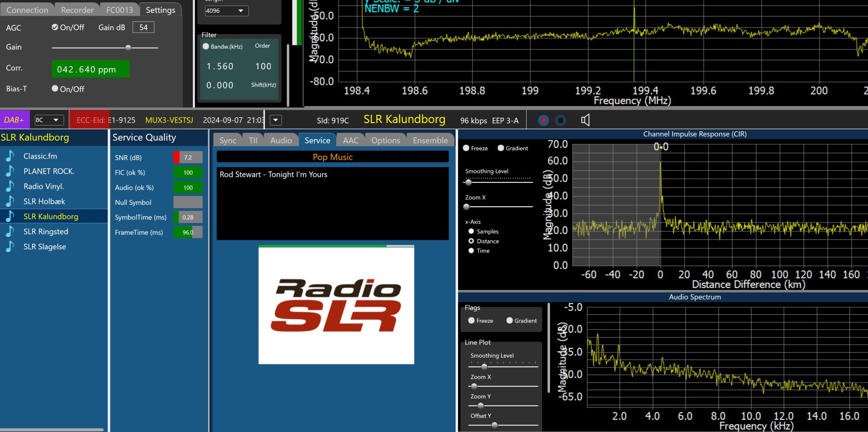Click the Gain slider handle
Screen dimensions: 868x432
click(128, 48)
